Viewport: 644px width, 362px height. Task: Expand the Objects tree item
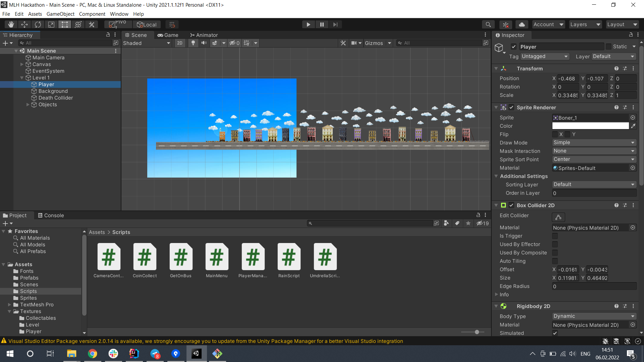pyautogui.click(x=28, y=105)
